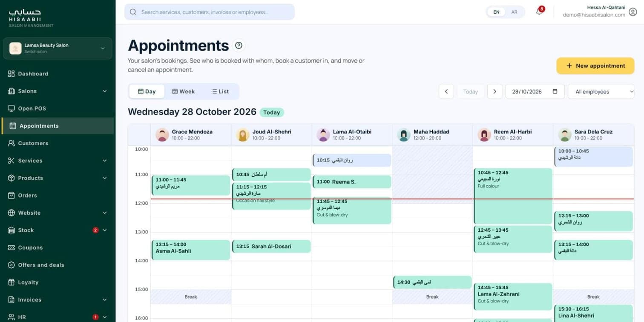The width and height of the screenshot is (644, 322).
Task: Expand the Services sidebar menu
Action: (57, 161)
